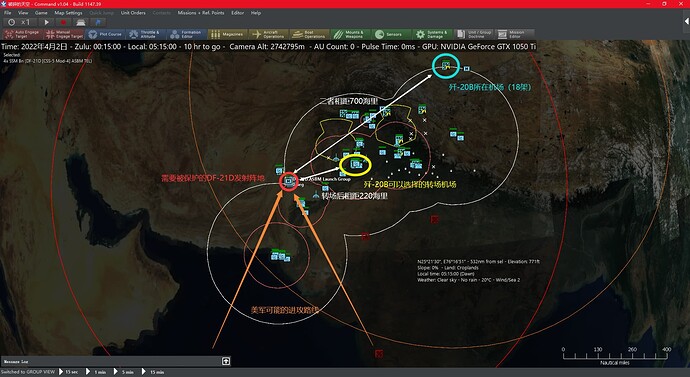Viewport: 690px width, 377px height.
Task: Open Unit / Group Doctrine
Action: (473, 34)
